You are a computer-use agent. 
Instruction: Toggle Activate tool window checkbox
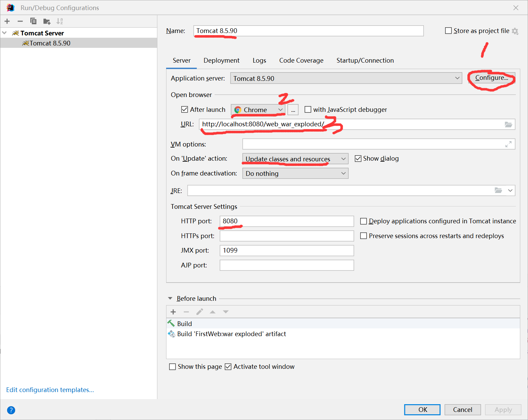click(228, 367)
